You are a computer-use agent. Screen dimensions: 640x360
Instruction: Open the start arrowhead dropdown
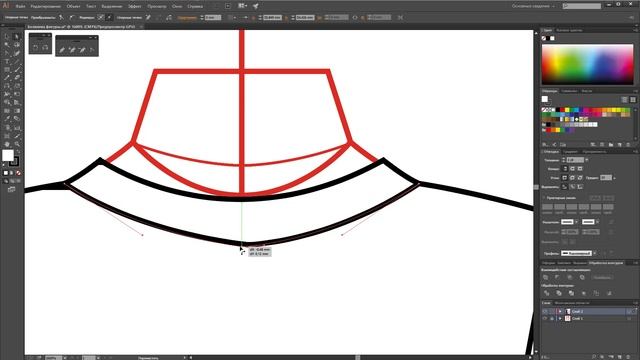click(576, 222)
